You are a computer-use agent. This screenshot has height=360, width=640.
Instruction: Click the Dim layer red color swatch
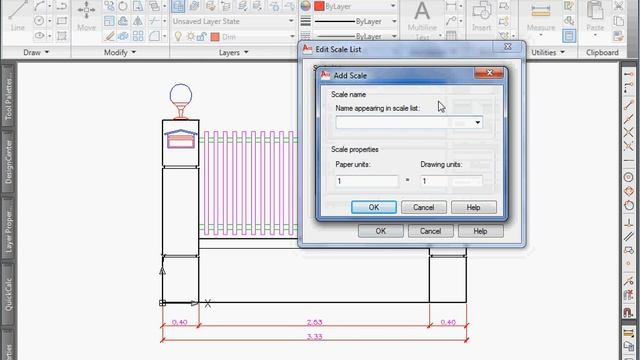[x=215, y=37]
